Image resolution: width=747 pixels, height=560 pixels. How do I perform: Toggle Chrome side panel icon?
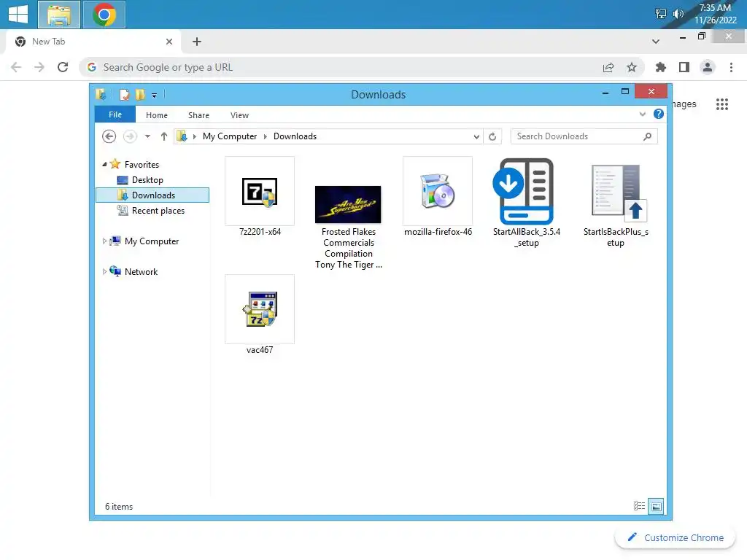click(x=684, y=67)
